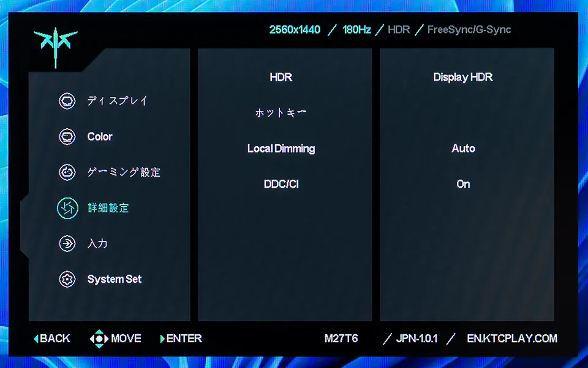
Task: Change the Display HDR value
Action: tap(463, 77)
